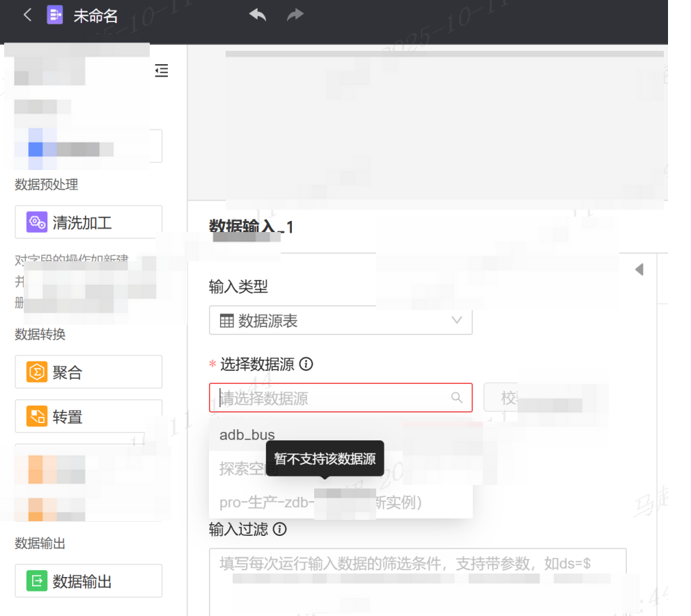Choose adb_bus from the data source list
The width and height of the screenshot is (691, 616).
[x=247, y=435]
